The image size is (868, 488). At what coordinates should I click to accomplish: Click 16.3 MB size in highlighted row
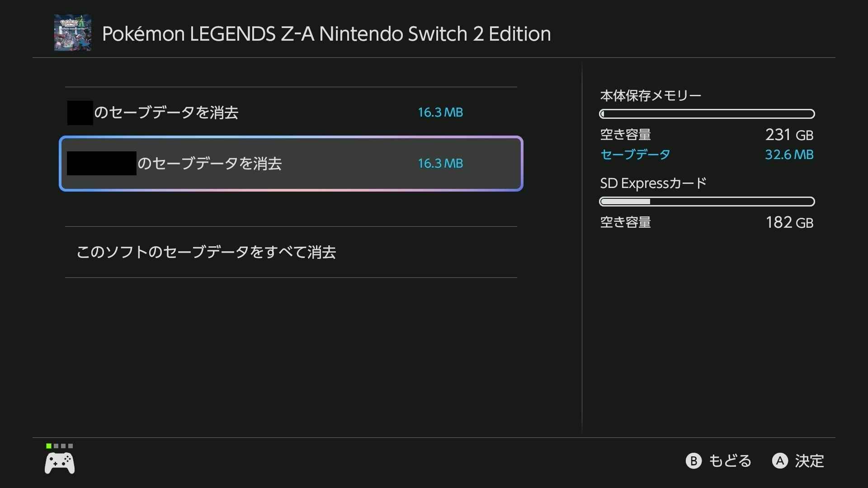440,164
